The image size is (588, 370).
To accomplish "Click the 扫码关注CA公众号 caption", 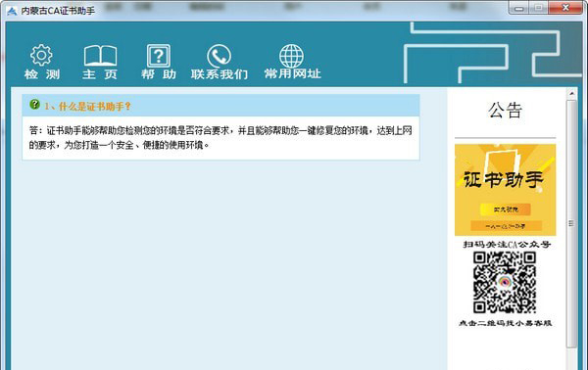I will coord(507,245).
